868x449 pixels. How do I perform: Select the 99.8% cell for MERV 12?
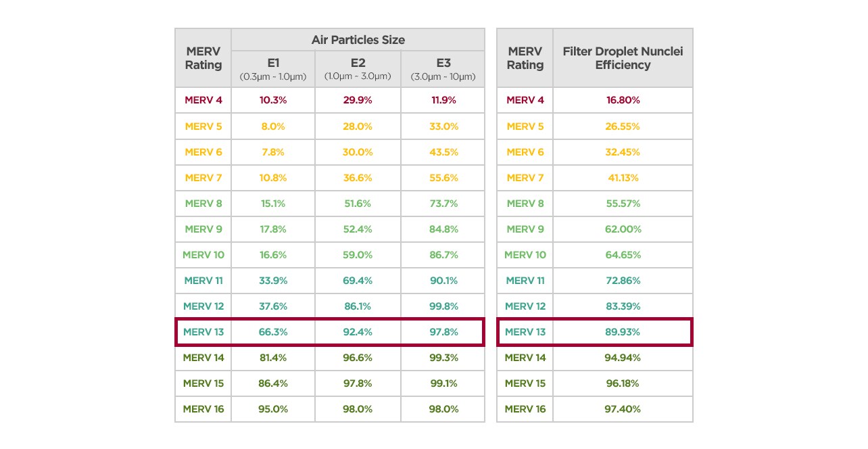443,306
